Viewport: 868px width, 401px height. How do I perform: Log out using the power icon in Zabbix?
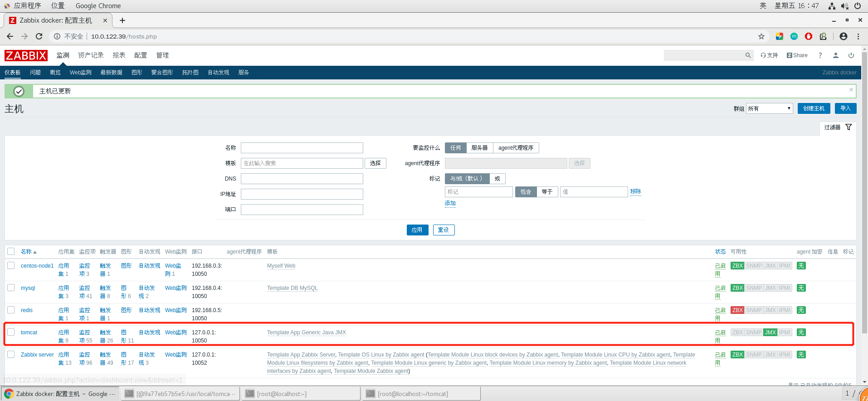[851, 55]
